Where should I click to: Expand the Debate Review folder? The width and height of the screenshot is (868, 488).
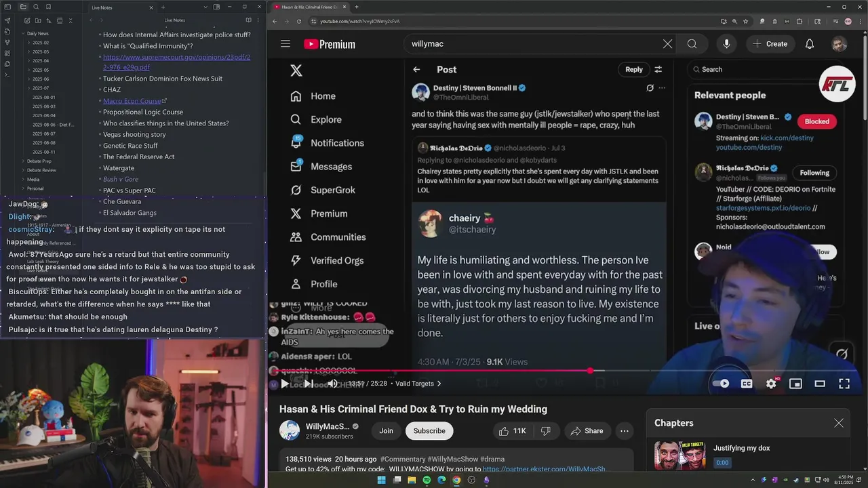click(41, 170)
